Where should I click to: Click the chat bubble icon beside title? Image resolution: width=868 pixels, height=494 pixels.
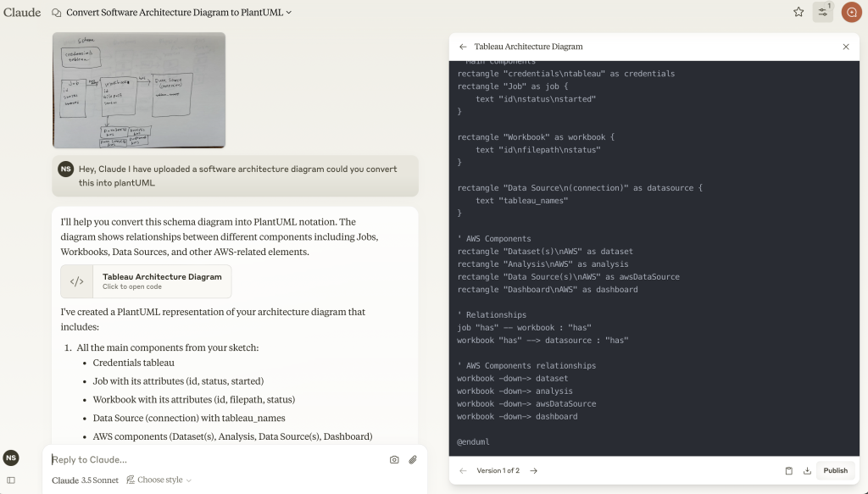pyautogui.click(x=56, y=13)
